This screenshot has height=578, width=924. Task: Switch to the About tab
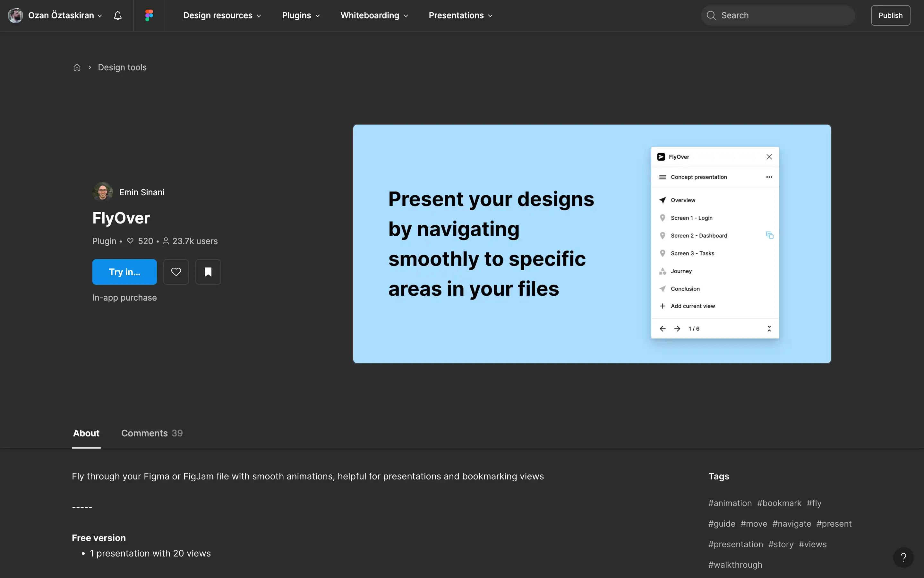coord(86,433)
